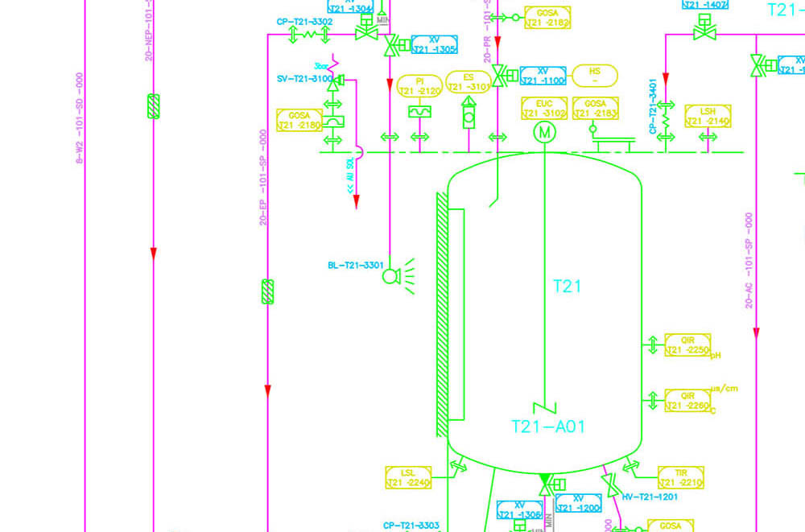Click the SV-T21-3100 safety valve symbol
Image resolution: width=805 pixels, height=532 pixels.
335,82
